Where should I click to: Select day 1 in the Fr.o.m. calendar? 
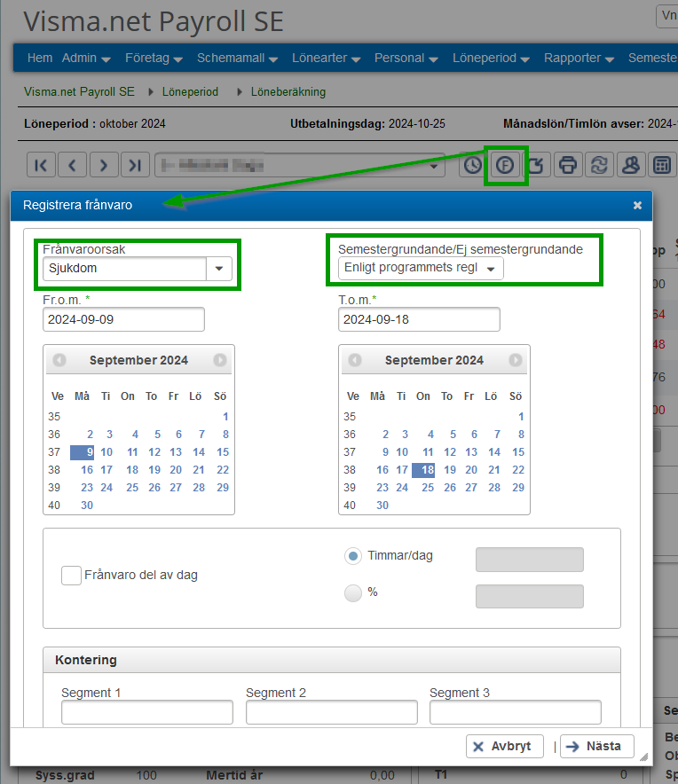click(225, 417)
